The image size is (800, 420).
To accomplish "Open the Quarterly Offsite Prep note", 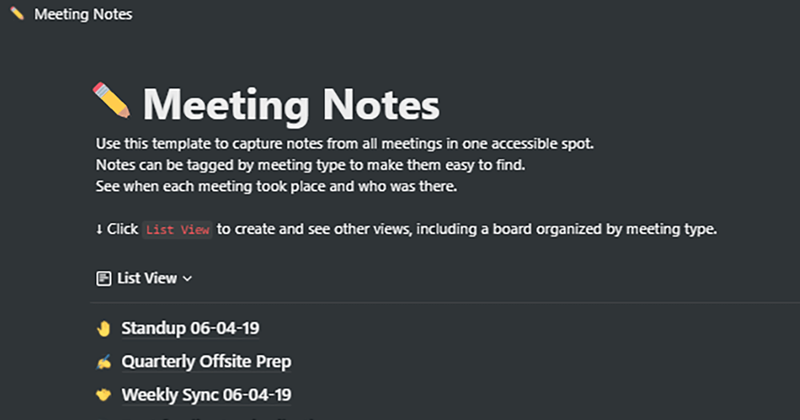I will (207, 361).
